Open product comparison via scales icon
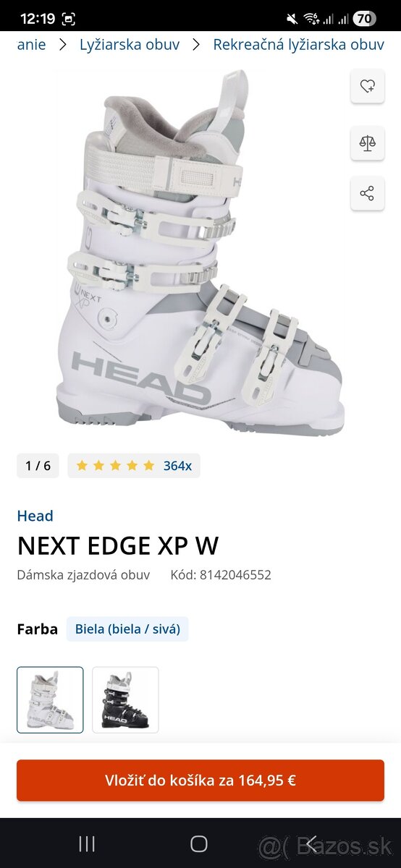Image resolution: width=401 pixels, height=868 pixels. (367, 141)
